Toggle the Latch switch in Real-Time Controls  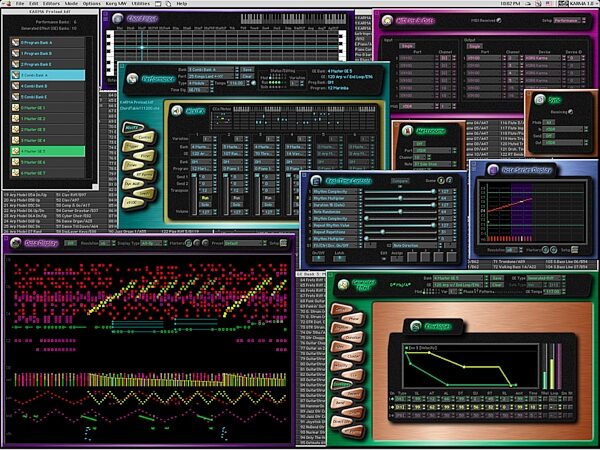339,259
